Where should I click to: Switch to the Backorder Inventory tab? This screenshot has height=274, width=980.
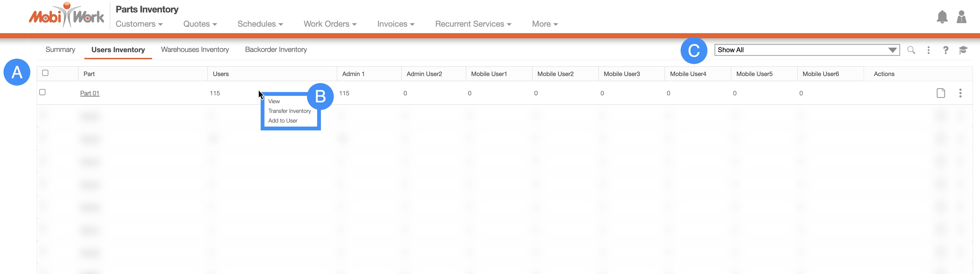pos(276,50)
